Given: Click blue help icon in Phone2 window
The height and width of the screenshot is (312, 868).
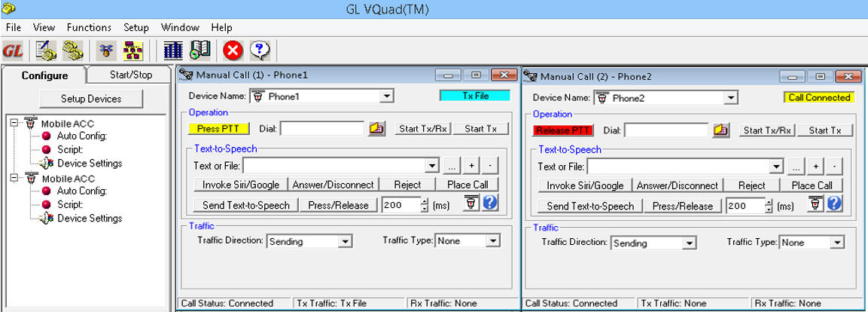Looking at the screenshot, I should [834, 204].
